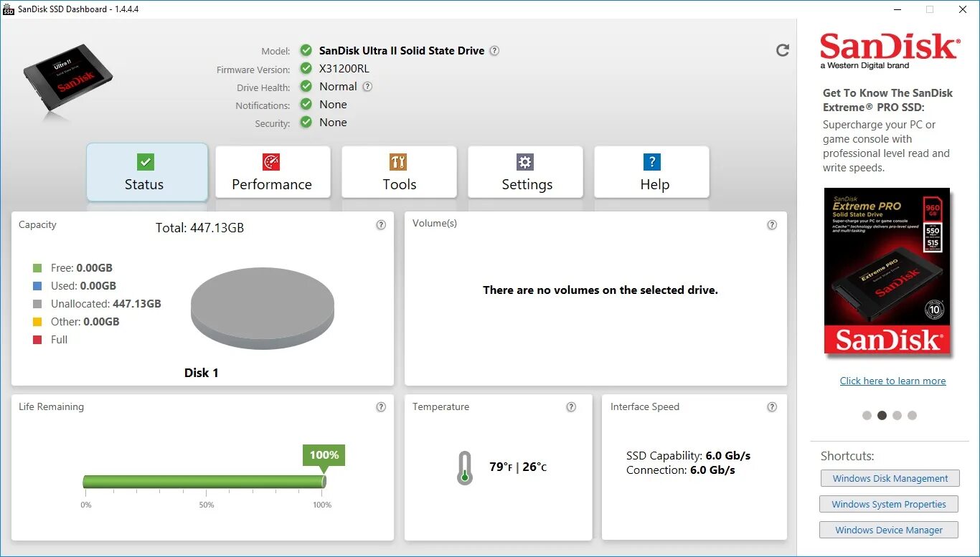Open the Status tab
The width and height of the screenshot is (980, 557).
(147, 172)
